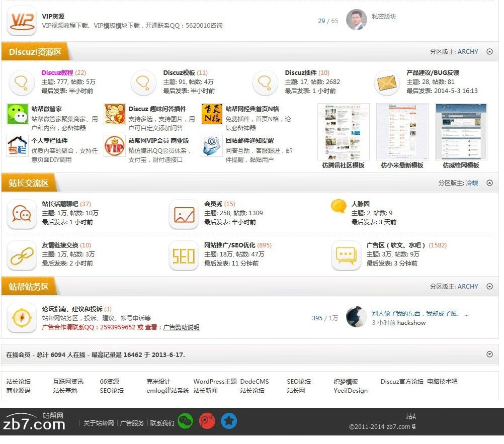Viewport: 504px width, 444px height.
Task: Open the 产品建议/BUG反馈 envelope icon
Action: click(387, 82)
